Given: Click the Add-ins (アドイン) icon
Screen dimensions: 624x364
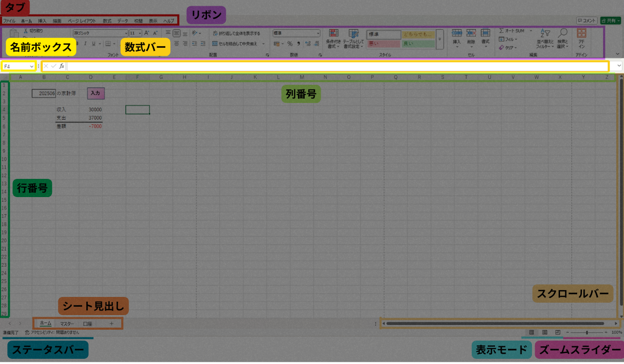Looking at the screenshot, I should 581,38.
